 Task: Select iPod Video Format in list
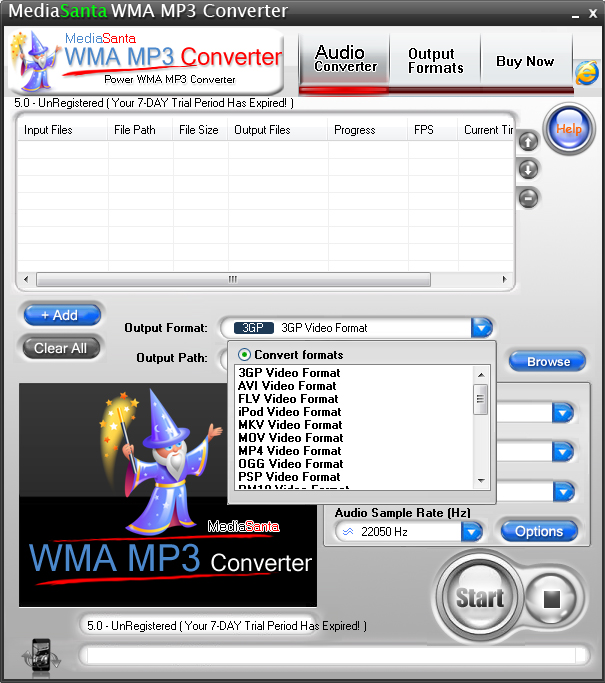point(290,412)
